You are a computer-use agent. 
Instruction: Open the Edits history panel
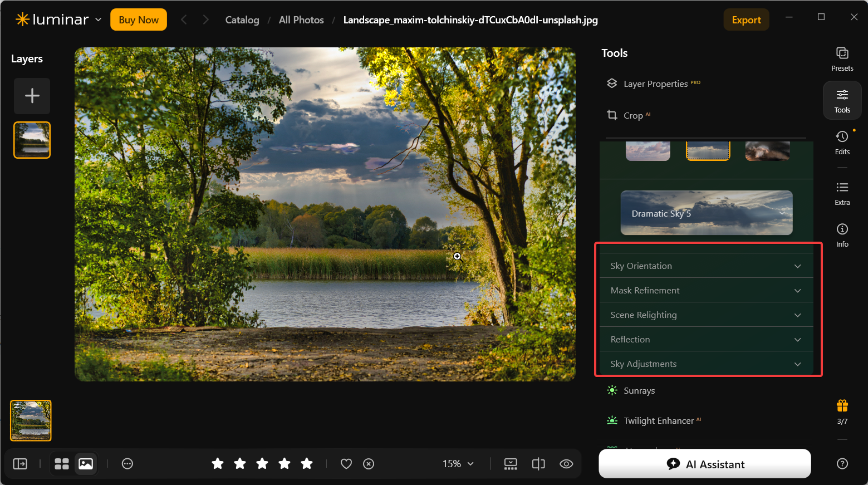coord(842,143)
